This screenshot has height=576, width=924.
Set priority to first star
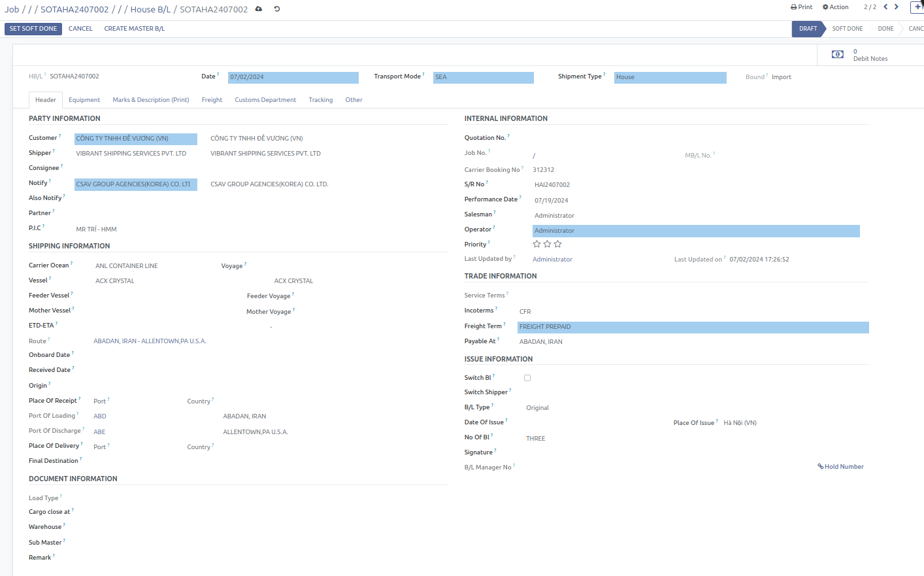tap(536, 244)
